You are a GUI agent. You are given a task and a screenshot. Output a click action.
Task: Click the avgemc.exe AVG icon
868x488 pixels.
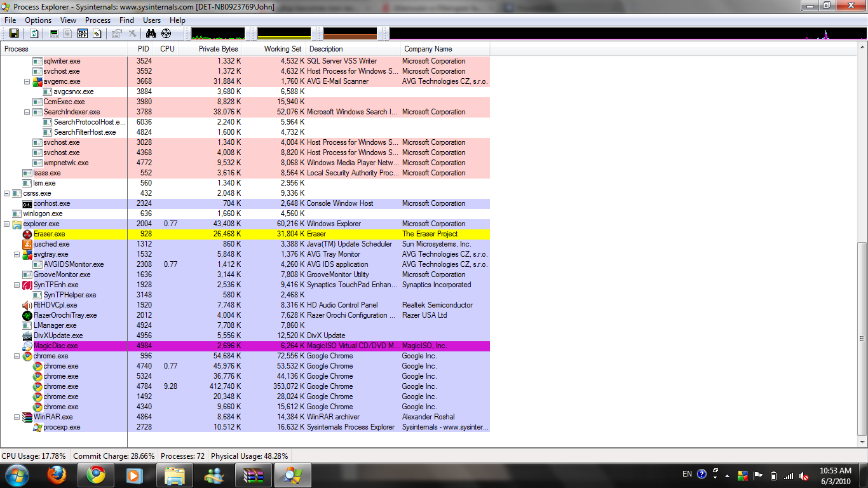(37, 81)
